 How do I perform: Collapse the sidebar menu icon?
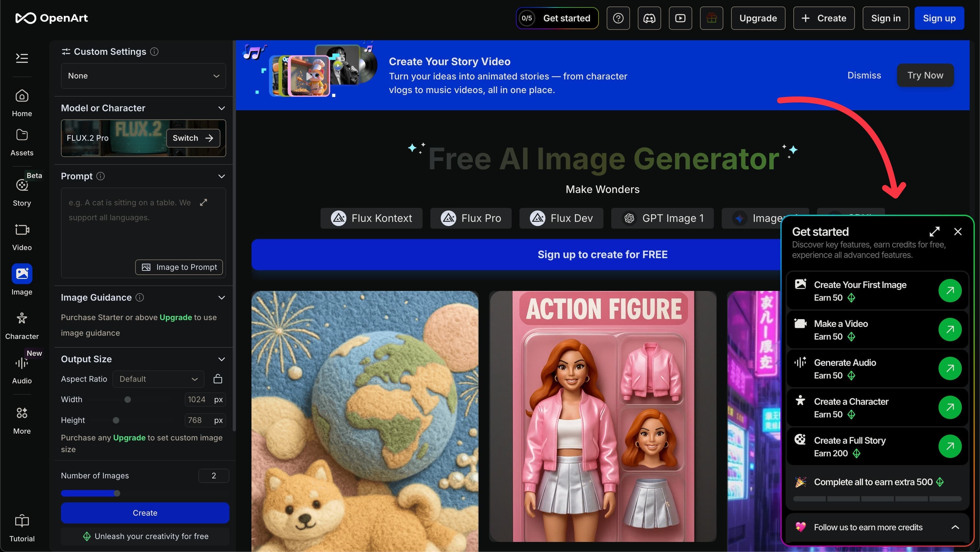click(22, 58)
